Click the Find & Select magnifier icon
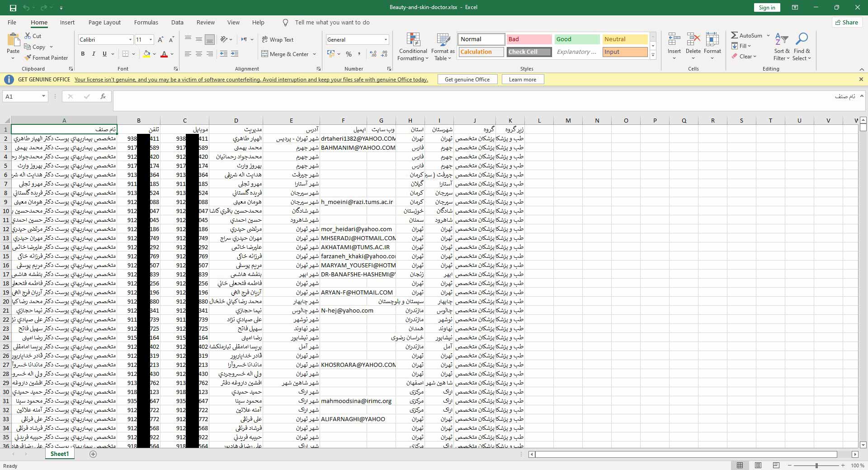868x470 pixels. pos(802,40)
